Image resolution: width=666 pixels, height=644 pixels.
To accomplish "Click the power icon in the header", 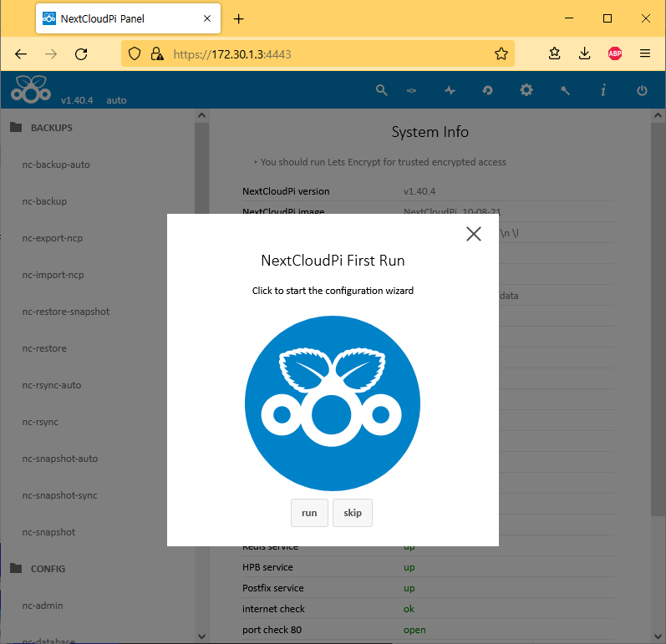I will 642,90.
